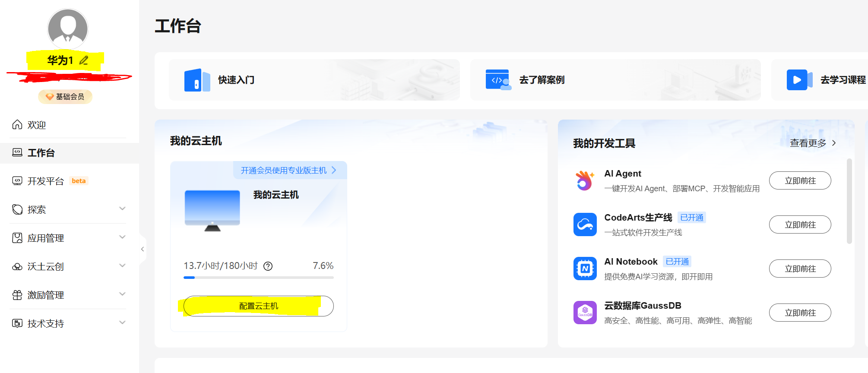The height and width of the screenshot is (373, 868).
Task: Click the 基础会员 membership badge
Action: [x=65, y=97]
